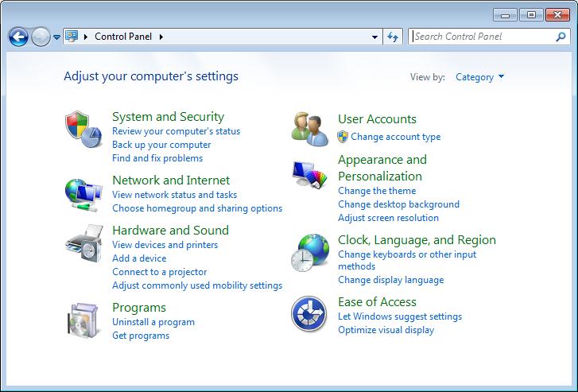Expand the address bar history dropdown
Screen dimensions: 578x392
click(x=375, y=37)
